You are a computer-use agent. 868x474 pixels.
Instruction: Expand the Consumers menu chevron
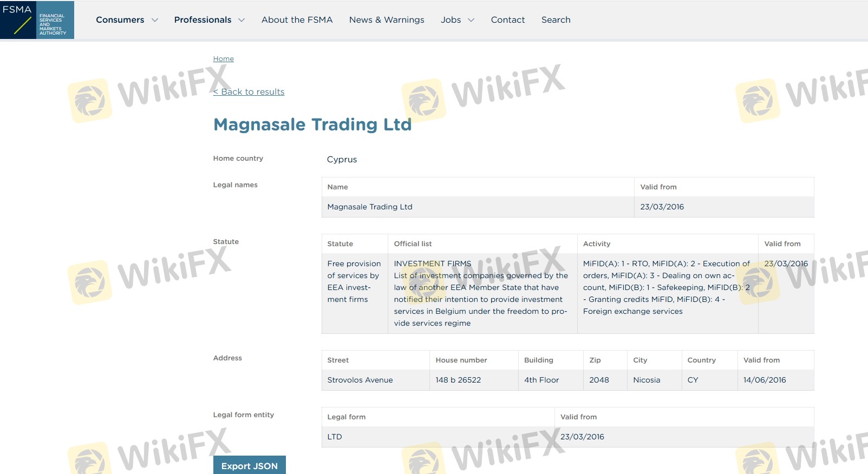click(155, 20)
